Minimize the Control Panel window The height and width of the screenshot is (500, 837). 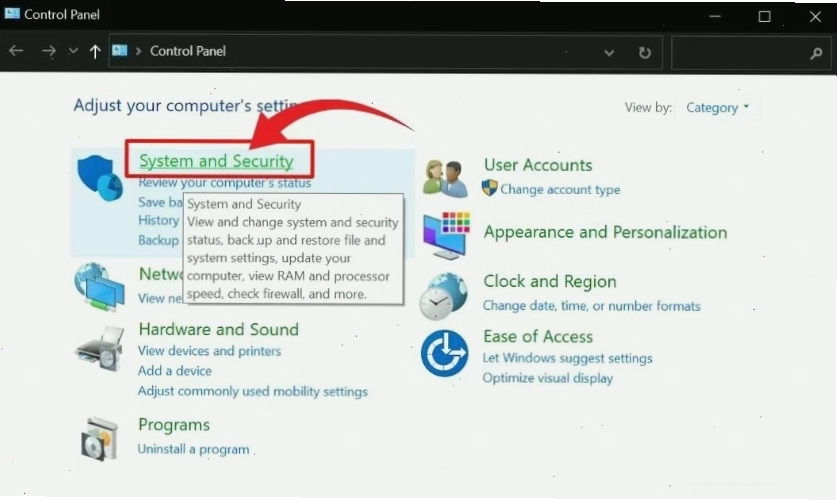(x=715, y=17)
